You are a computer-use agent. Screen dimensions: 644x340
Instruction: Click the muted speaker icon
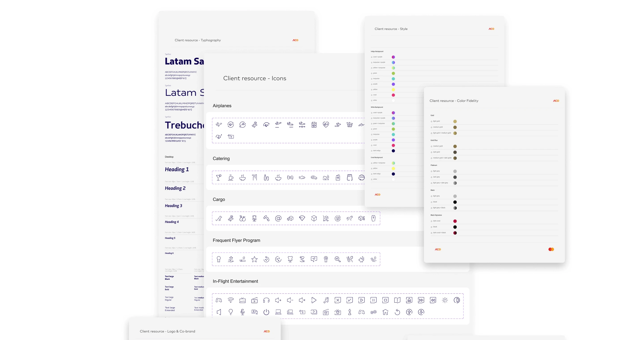point(302,300)
